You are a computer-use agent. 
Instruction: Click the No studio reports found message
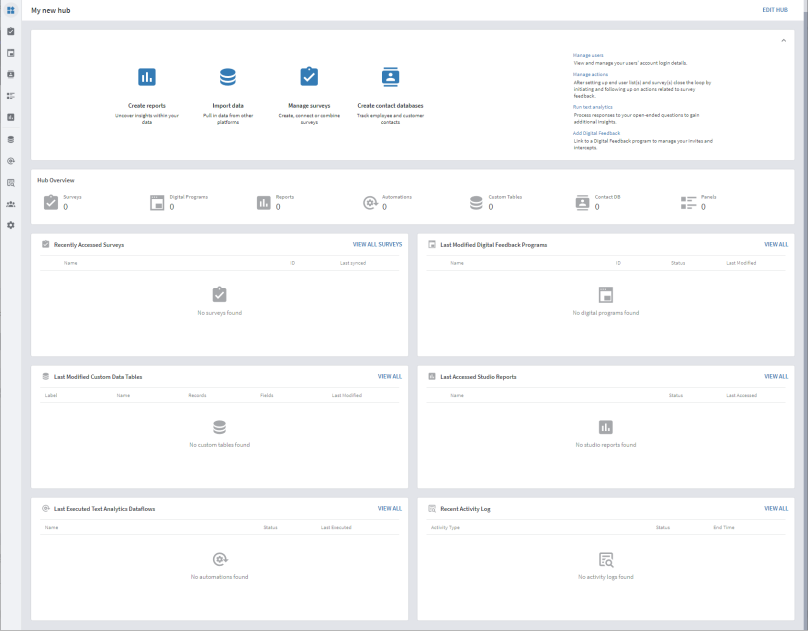(x=606, y=445)
